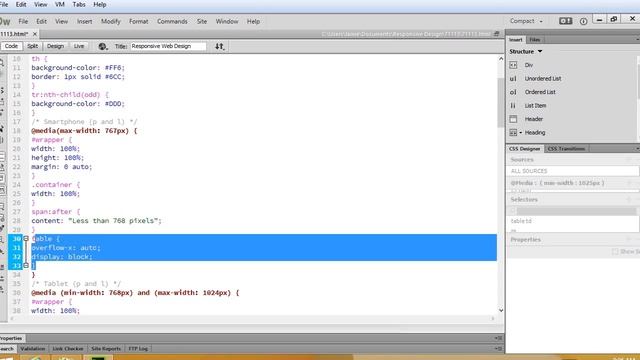Open the Insert menu

[84, 21]
